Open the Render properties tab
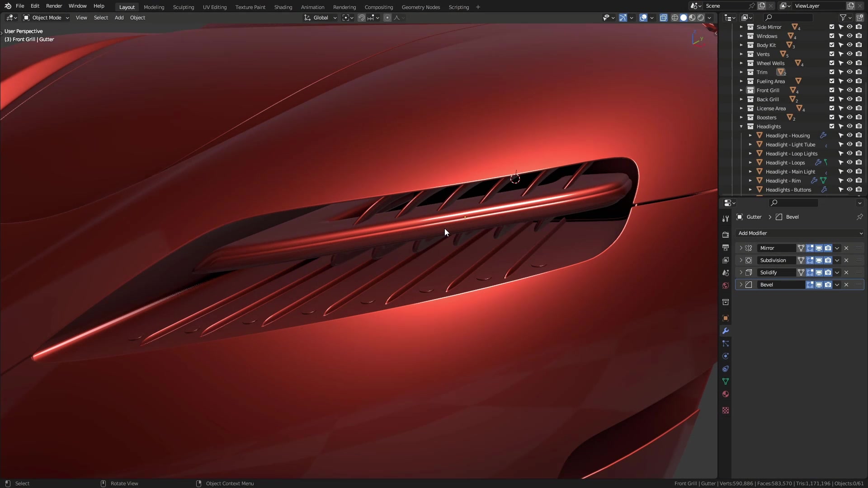 point(726,235)
